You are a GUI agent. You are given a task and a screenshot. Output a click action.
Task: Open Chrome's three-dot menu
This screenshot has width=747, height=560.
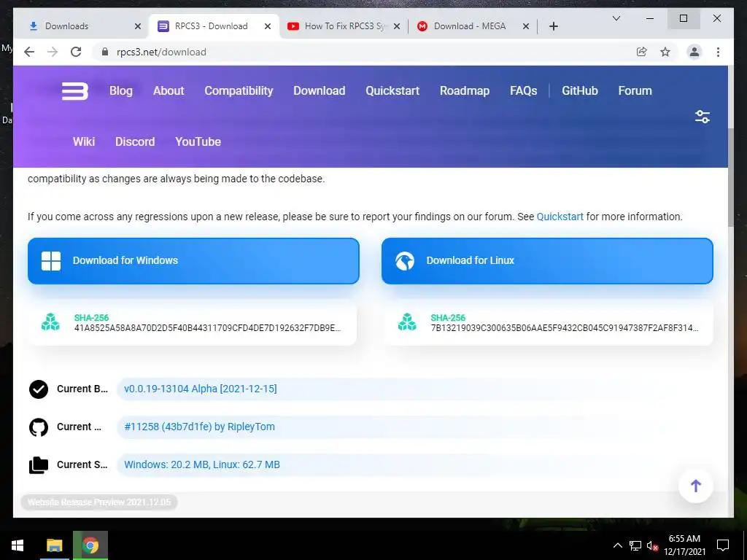(x=718, y=52)
